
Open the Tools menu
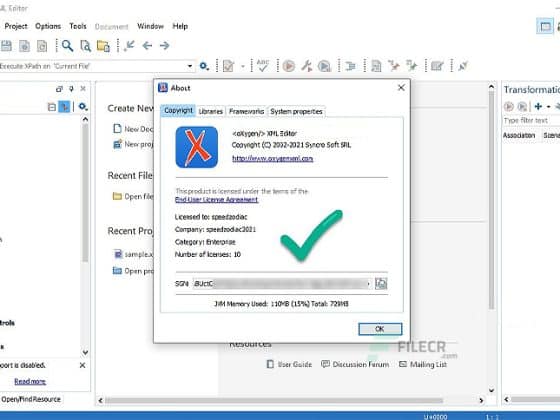point(78,26)
